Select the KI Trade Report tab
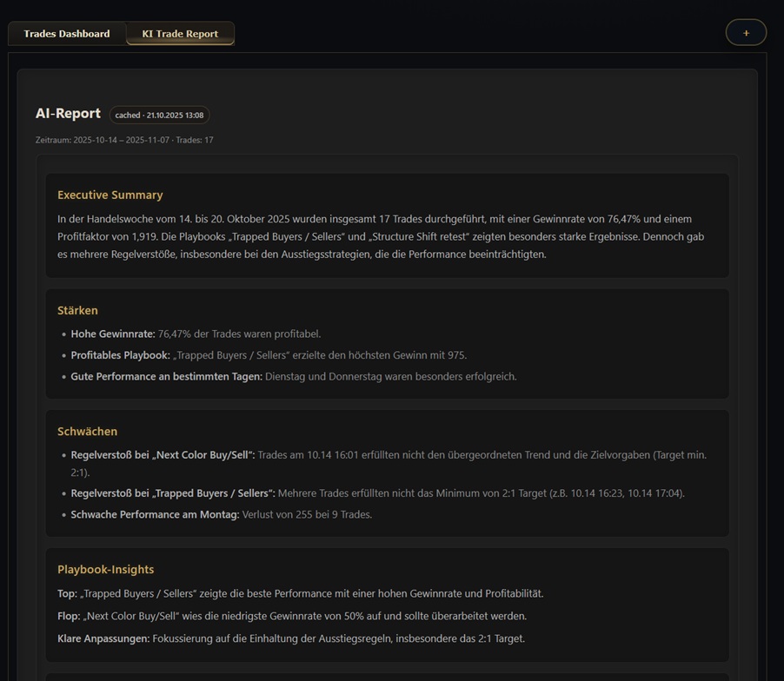This screenshot has width=784, height=681. [x=179, y=33]
